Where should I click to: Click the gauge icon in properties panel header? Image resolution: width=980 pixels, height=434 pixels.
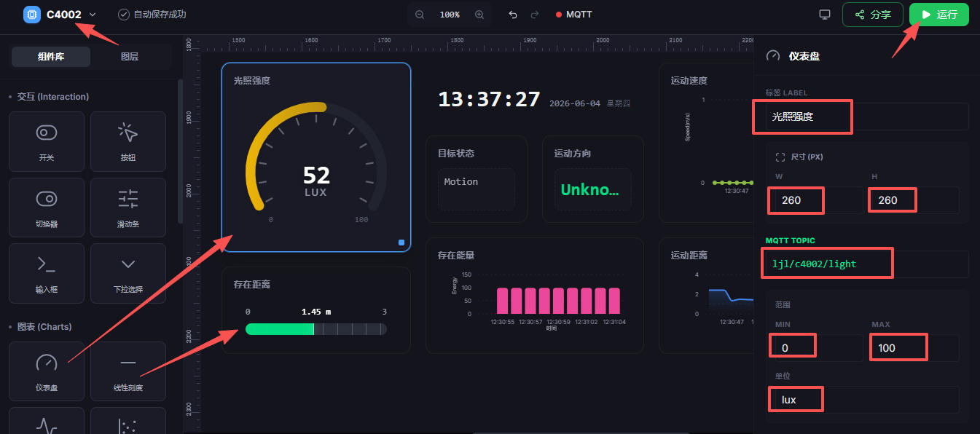click(x=774, y=56)
